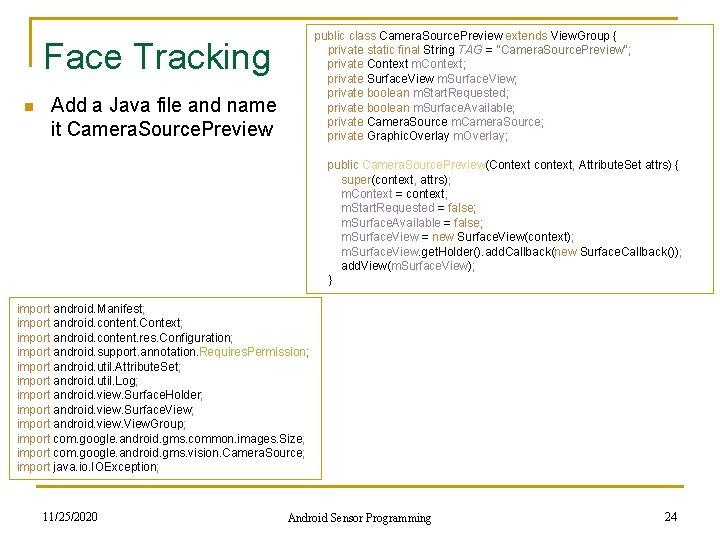Select the 'addView(mSurfaceView);' line
The width and height of the screenshot is (720, 540).
[x=408, y=266]
